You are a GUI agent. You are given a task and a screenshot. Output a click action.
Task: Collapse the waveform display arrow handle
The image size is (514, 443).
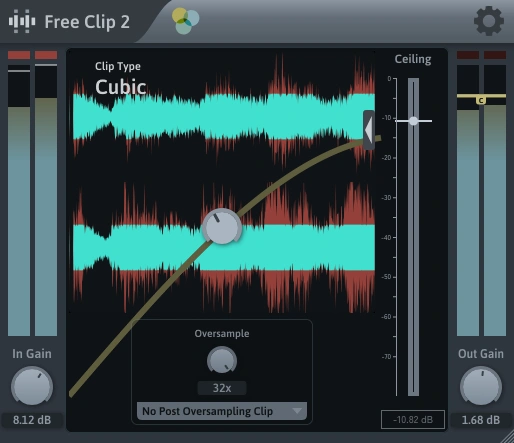[369, 130]
